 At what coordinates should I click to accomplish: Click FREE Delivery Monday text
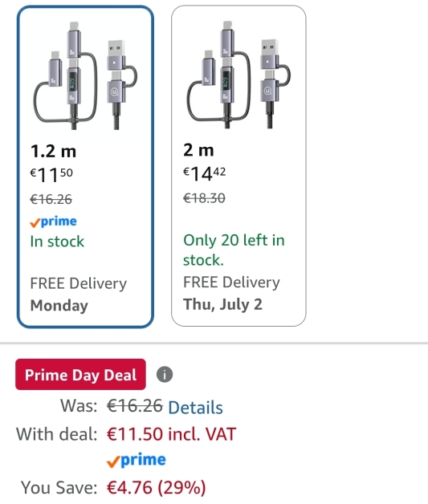point(78,295)
